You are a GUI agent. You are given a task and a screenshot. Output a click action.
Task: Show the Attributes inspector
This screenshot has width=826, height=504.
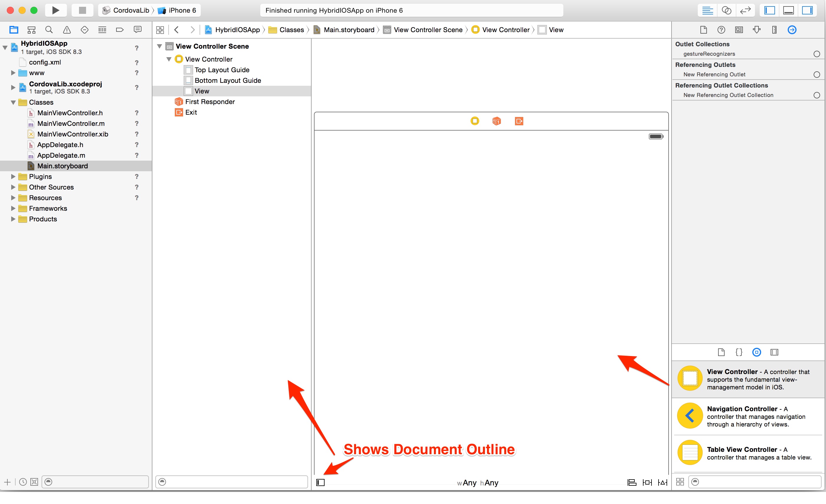[x=757, y=30]
